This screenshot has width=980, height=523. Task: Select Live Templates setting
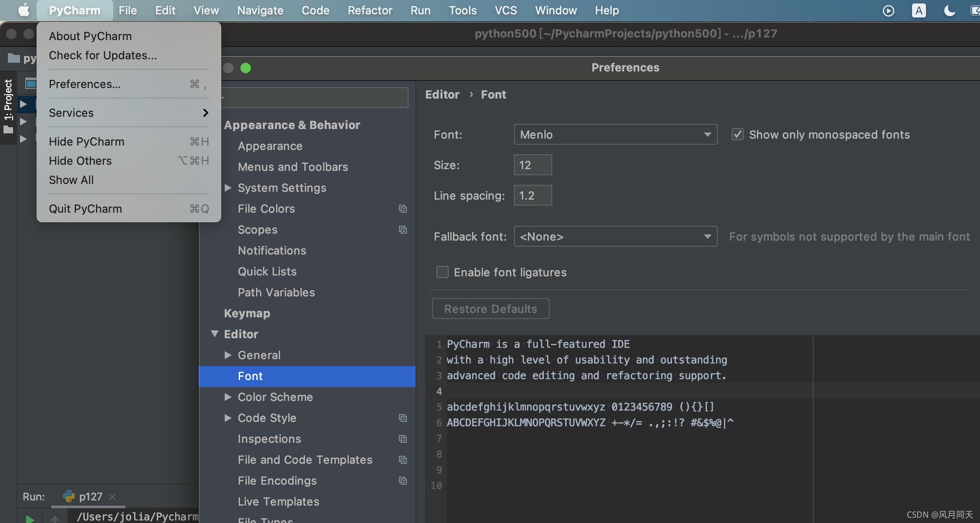coord(278,502)
